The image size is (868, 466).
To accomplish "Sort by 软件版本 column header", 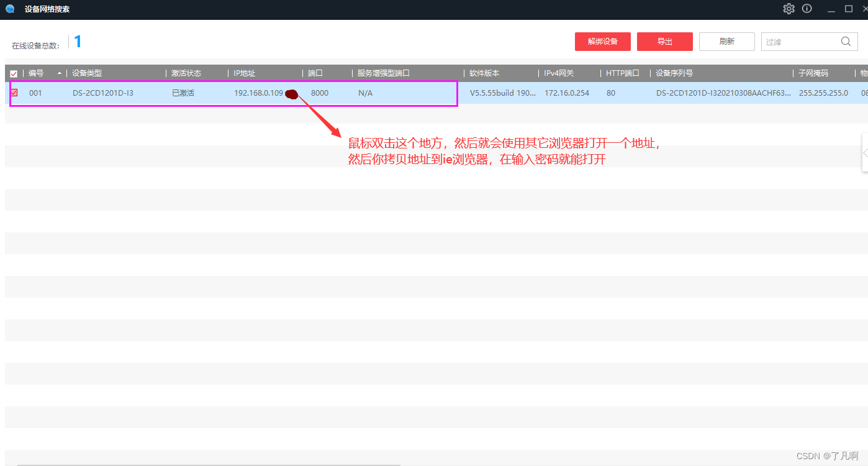I will pos(484,73).
